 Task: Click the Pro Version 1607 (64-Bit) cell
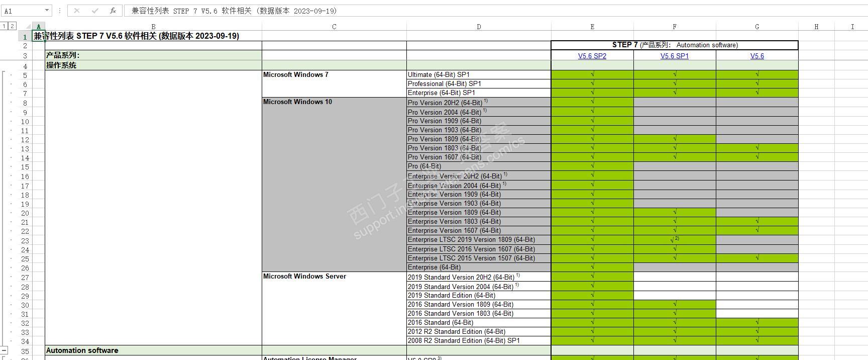click(x=479, y=157)
